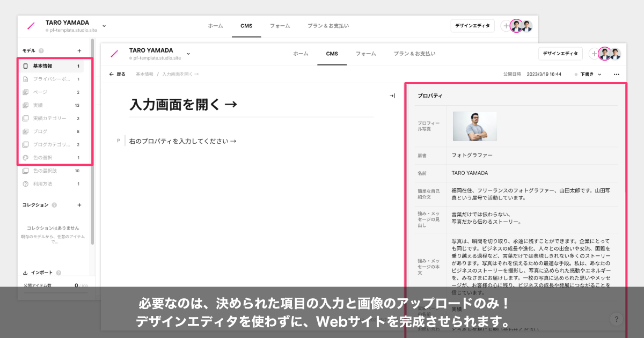Click the add member plus icon in the front window
Image resolution: width=644 pixels, height=338 pixels.
tap(594, 54)
